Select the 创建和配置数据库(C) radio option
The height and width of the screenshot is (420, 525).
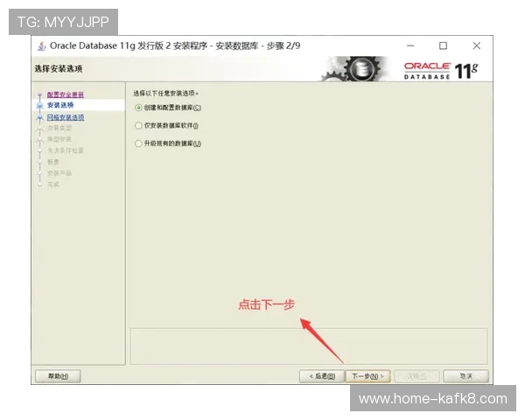pyautogui.click(x=168, y=108)
